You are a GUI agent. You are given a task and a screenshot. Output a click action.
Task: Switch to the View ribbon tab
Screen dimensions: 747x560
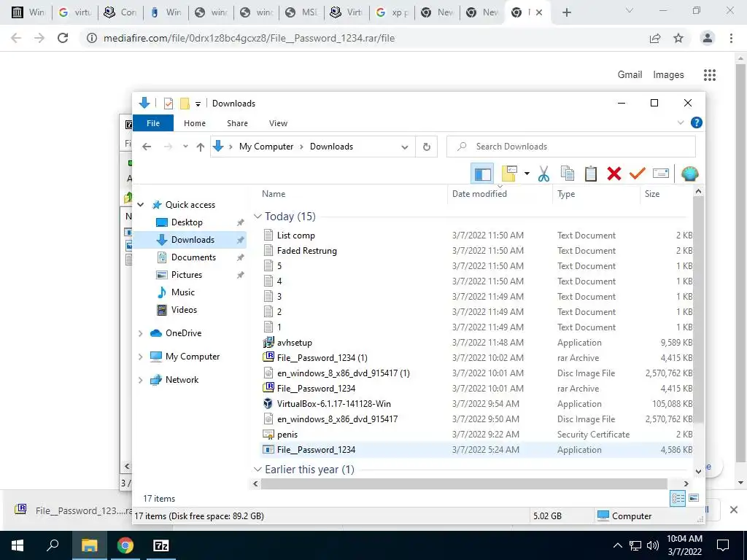[x=278, y=123]
